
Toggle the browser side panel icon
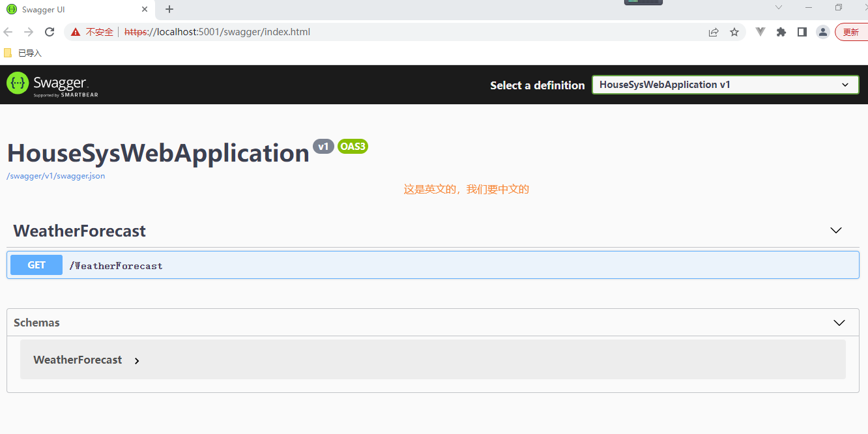(x=802, y=32)
